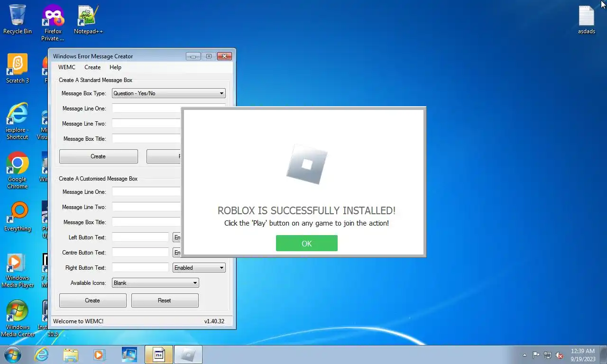
Task: Minimize the Windows Error Message Creator window
Action: pos(193,56)
